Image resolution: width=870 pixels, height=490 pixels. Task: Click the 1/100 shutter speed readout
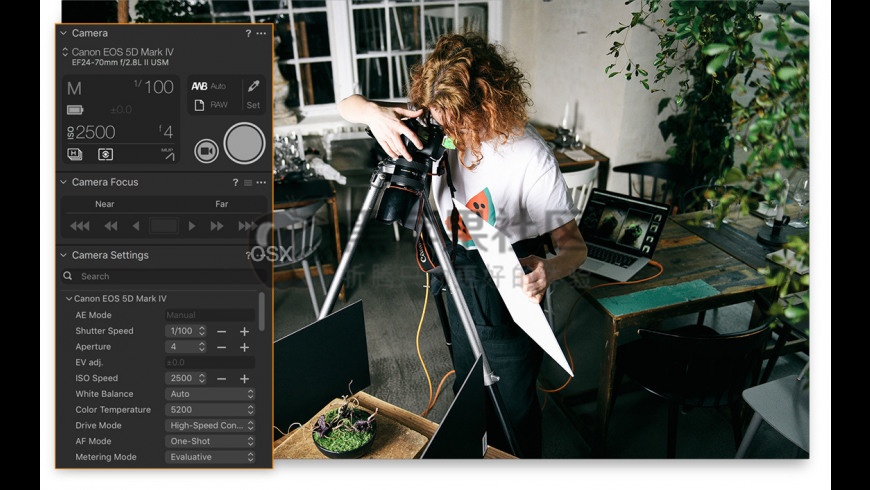point(154,87)
